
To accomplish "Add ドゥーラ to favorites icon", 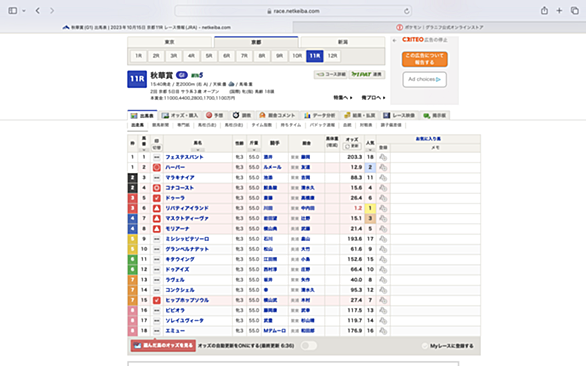I will point(383,198).
